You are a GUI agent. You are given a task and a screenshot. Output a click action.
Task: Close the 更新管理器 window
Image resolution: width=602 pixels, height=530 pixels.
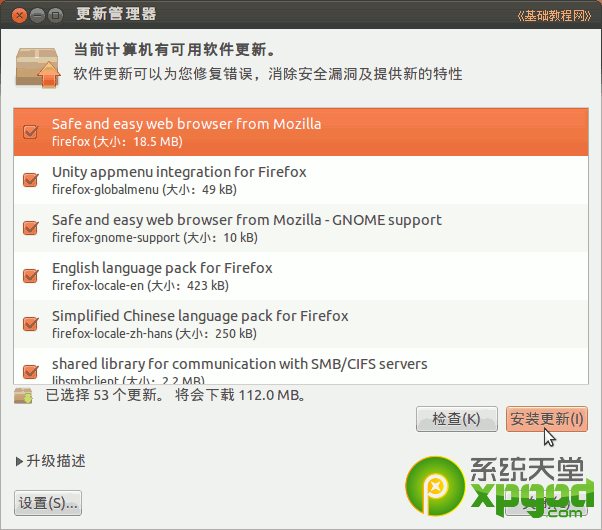click(x=19, y=16)
